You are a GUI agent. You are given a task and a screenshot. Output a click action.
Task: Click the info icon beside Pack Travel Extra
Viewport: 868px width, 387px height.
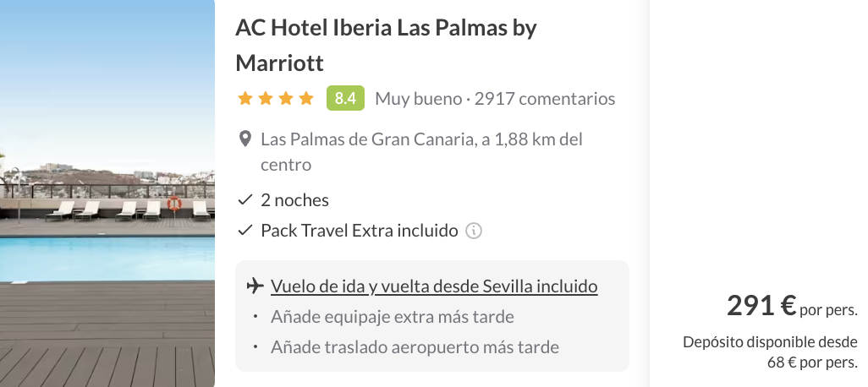click(x=475, y=231)
